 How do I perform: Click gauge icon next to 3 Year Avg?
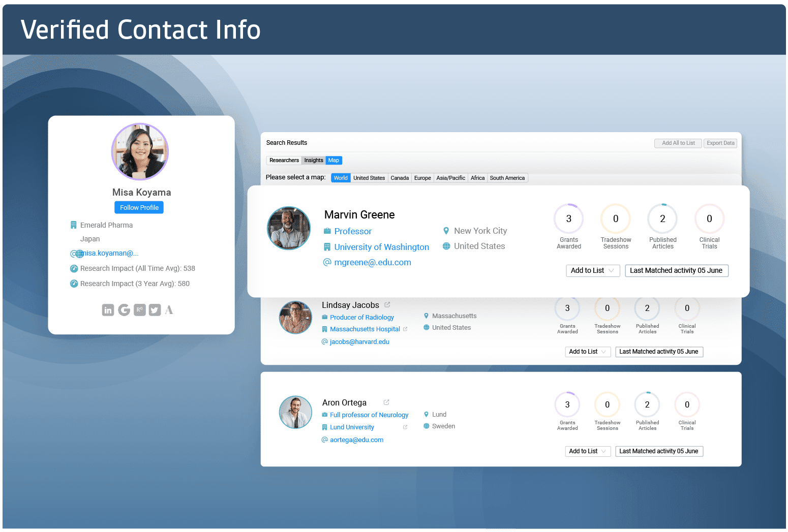coord(74,284)
